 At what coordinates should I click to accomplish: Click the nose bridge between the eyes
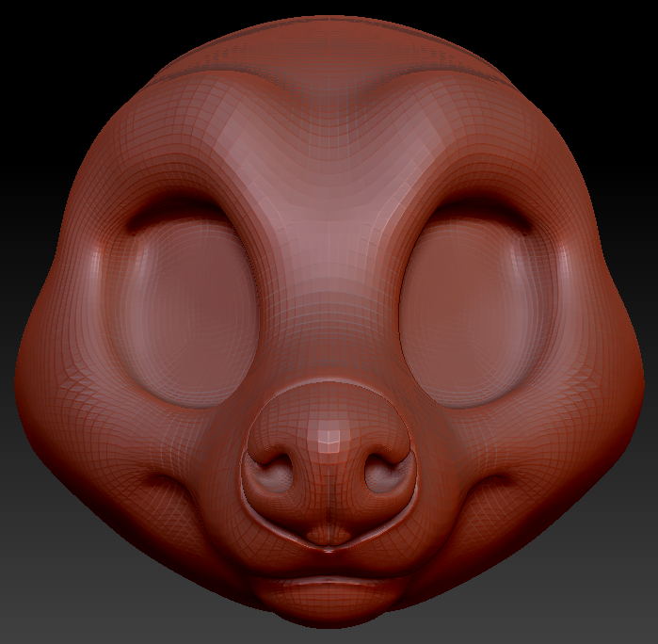click(328, 311)
